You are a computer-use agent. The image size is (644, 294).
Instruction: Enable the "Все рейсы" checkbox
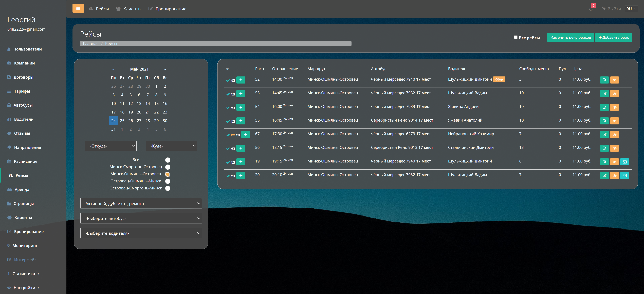pyautogui.click(x=516, y=37)
